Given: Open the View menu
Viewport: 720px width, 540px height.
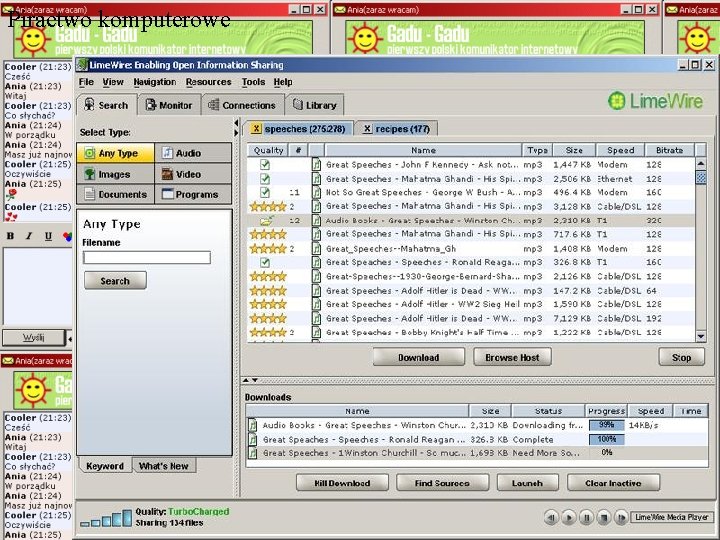Looking at the screenshot, I should pos(113,82).
